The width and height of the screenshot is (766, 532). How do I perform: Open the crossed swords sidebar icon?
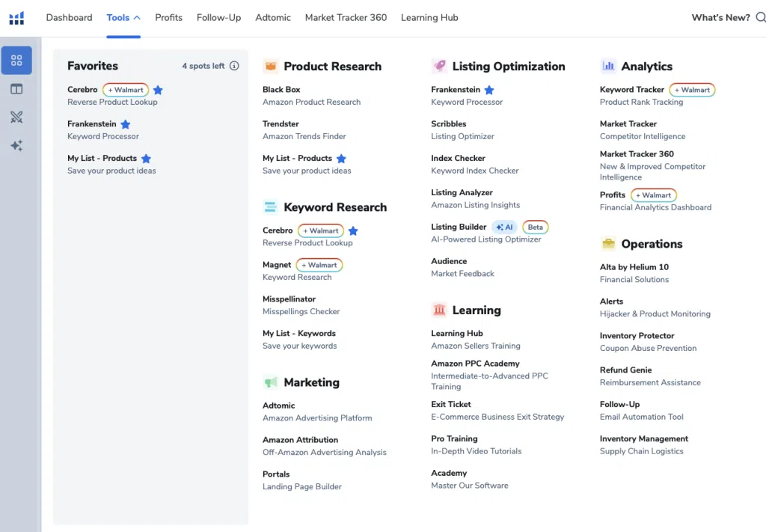pos(16,117)
